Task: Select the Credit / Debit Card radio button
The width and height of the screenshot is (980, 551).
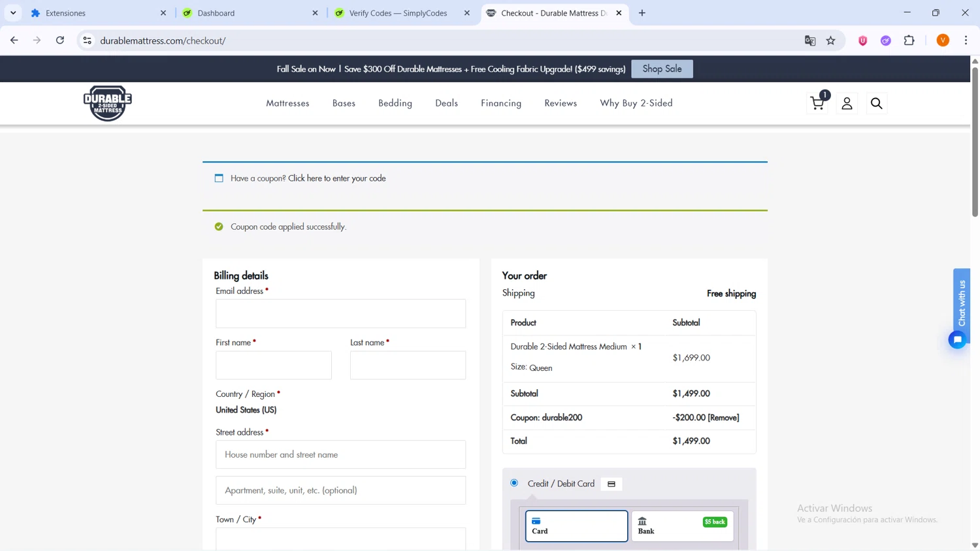Action: click(x=514, y=483)
